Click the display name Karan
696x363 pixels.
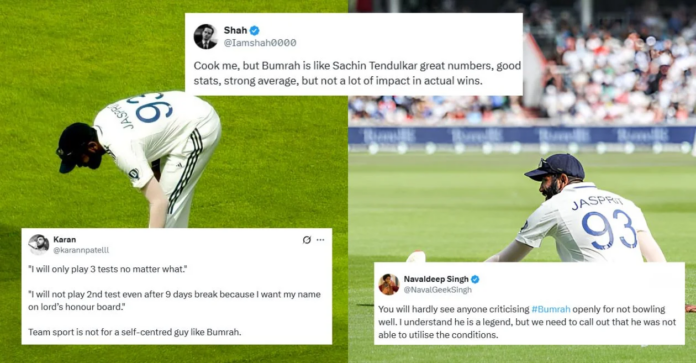[x=64, y=240]
